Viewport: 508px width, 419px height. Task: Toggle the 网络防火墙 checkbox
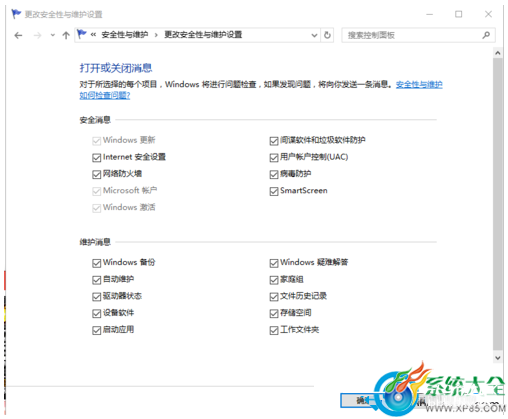[x=97, y=174]
